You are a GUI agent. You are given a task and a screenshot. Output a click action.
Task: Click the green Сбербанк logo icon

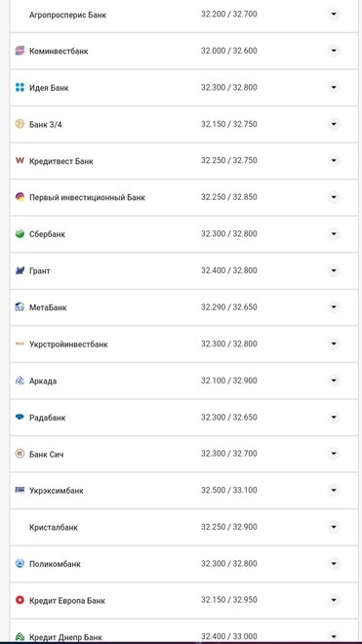pos(20,234)
